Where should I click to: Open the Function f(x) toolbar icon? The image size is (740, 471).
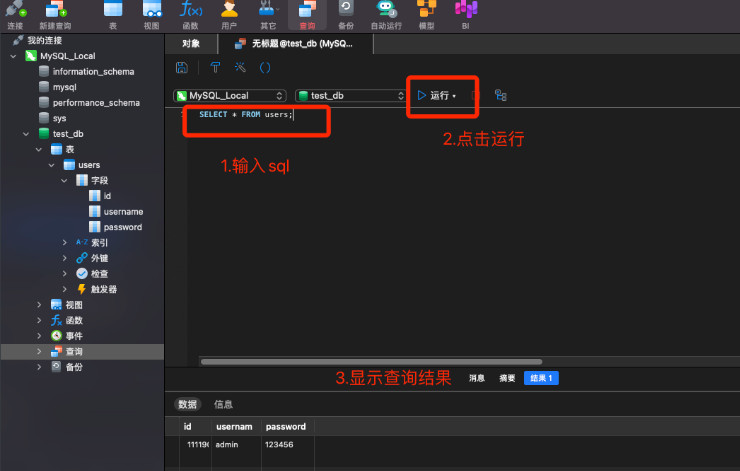[191, 15]
